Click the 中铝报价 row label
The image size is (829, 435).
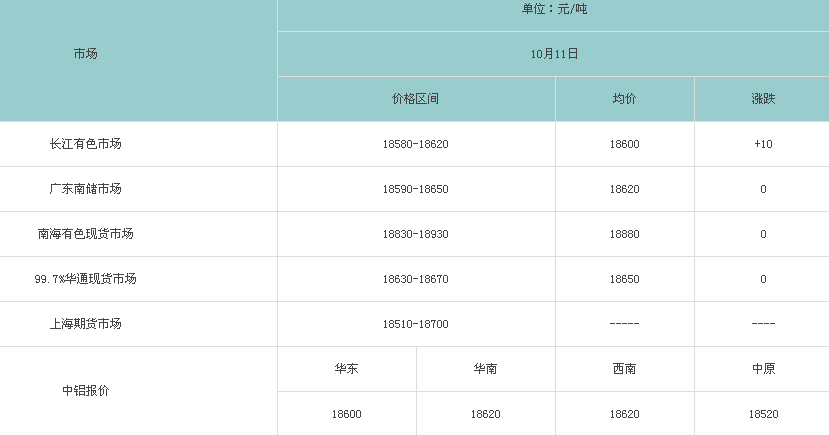click(x=85, y=391)
